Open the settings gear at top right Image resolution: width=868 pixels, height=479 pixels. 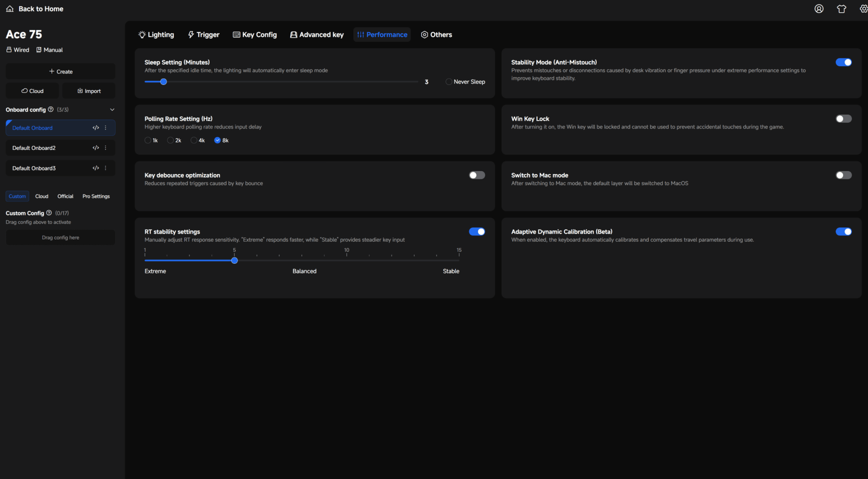(863, 9)
